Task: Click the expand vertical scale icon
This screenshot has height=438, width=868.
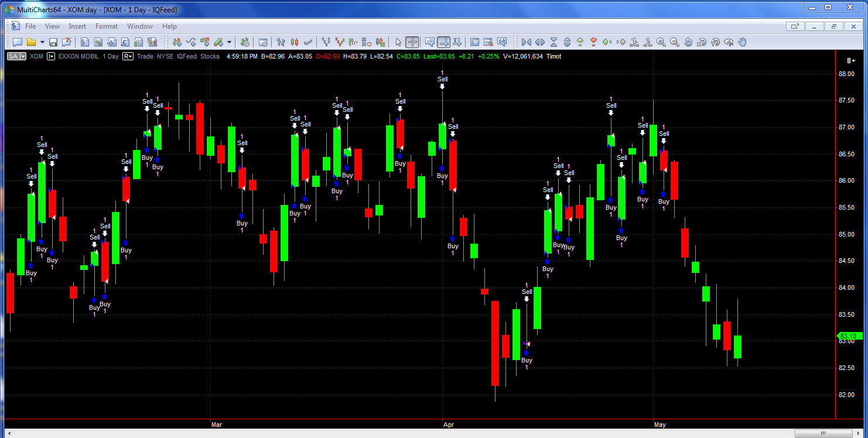Action: tap(566, 42)
